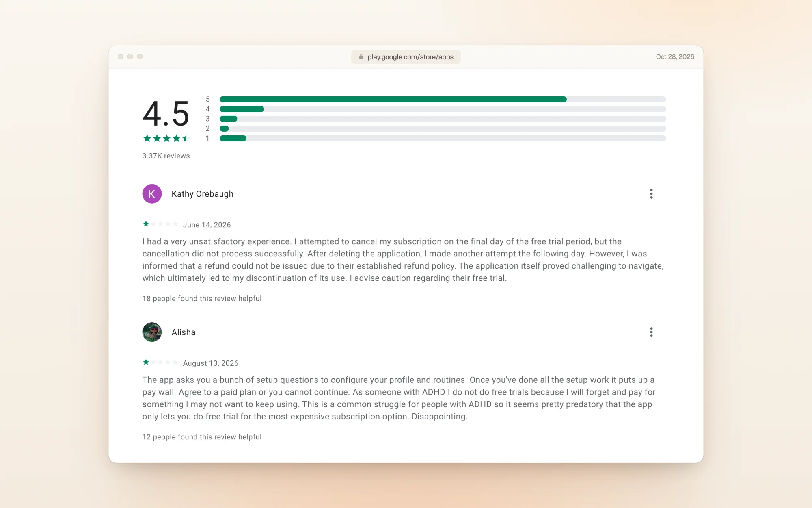812x508 pixels.
Task: Open the options menu for Alisha's review
Action: (651, 332)
